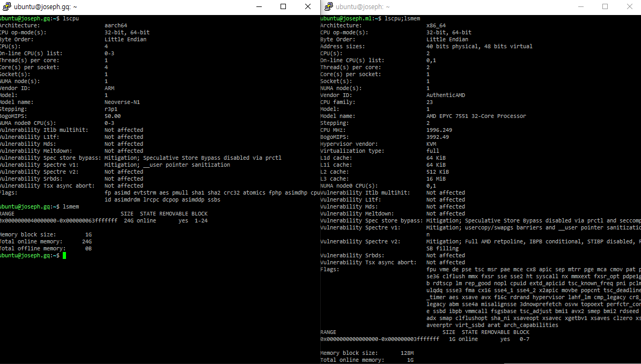Click the 'ubuntu@joseph.gq: ~' title text
The height and width of the screenshot is (364, 641).
[46, 7]
